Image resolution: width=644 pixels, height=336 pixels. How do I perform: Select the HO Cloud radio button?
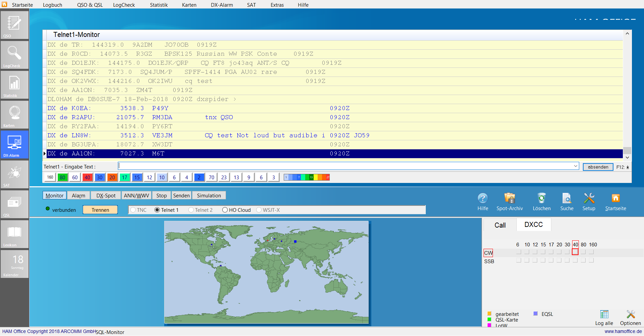point(225,210)
